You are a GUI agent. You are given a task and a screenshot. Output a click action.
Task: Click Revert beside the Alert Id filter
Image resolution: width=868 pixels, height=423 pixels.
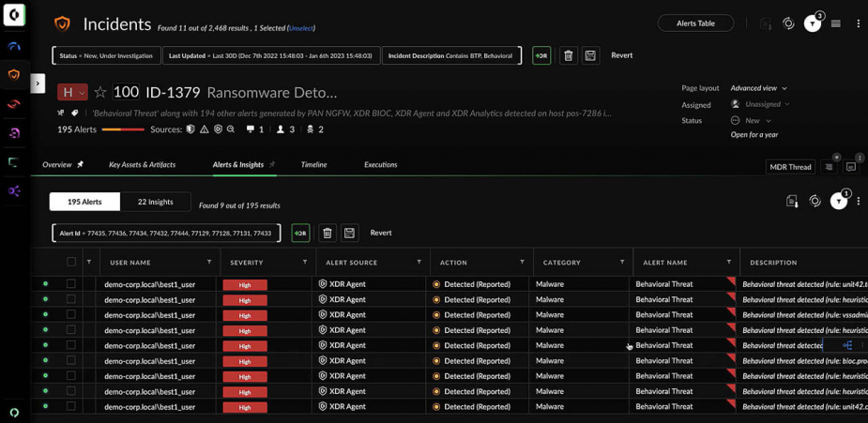click(381, 233)
